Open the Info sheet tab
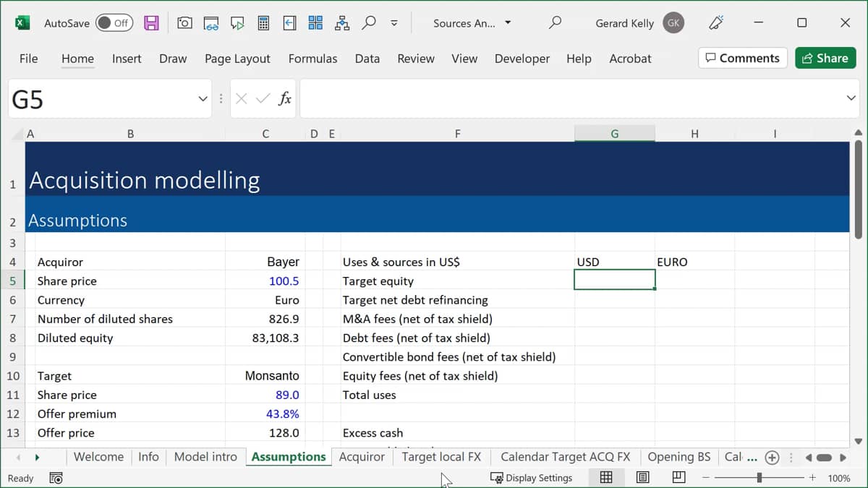Image resolution: width=868 pixels, height=488 pixels. pyautogui.click(x=148, y=457)
